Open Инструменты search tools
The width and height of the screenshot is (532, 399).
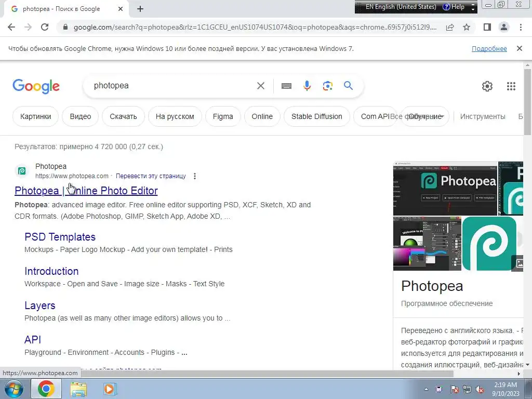pos(483,116)
